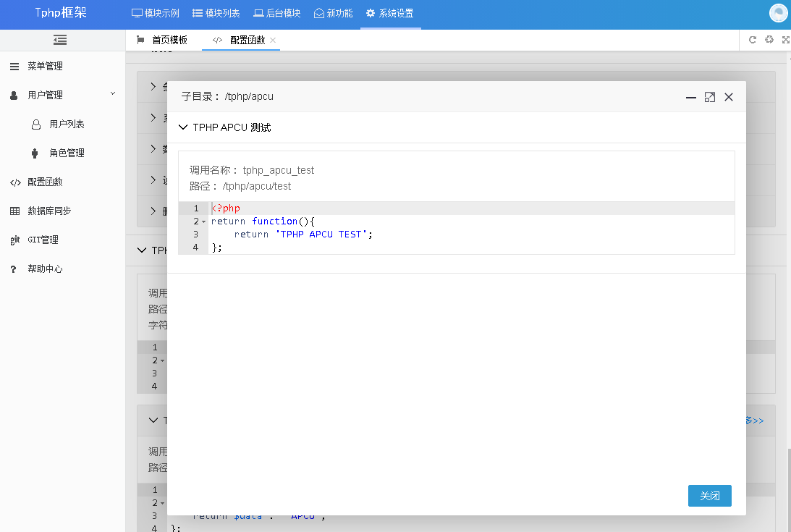This screenshot has width=791, height=532.
Task: Click the clear cache icon in tab bar
Action: pyautogui.click(x=769, y=39)
